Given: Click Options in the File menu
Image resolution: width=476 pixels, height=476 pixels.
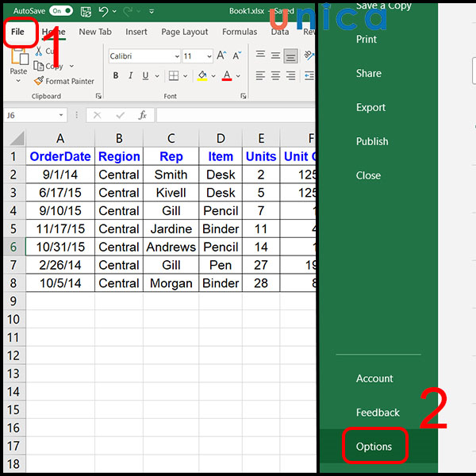Looking at the screenshot, I should coord(374,447).
